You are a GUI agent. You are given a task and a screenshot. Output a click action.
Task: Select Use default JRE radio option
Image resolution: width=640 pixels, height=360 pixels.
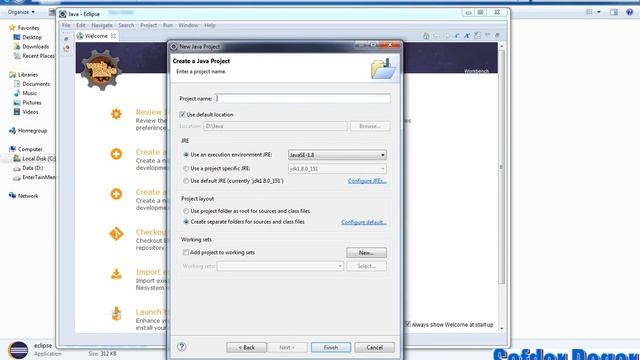pos(186,181)
